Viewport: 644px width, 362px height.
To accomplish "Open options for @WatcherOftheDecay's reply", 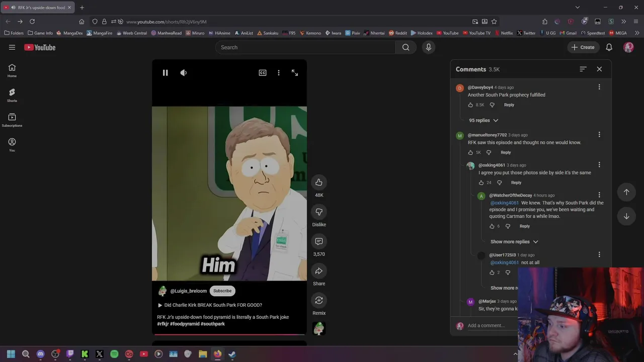I will pyautogui.click(x=599, y=195).
